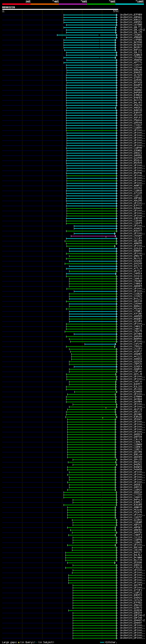
Task: Select hit label UniRef100_P49459
Action: [x=131, y=470]
